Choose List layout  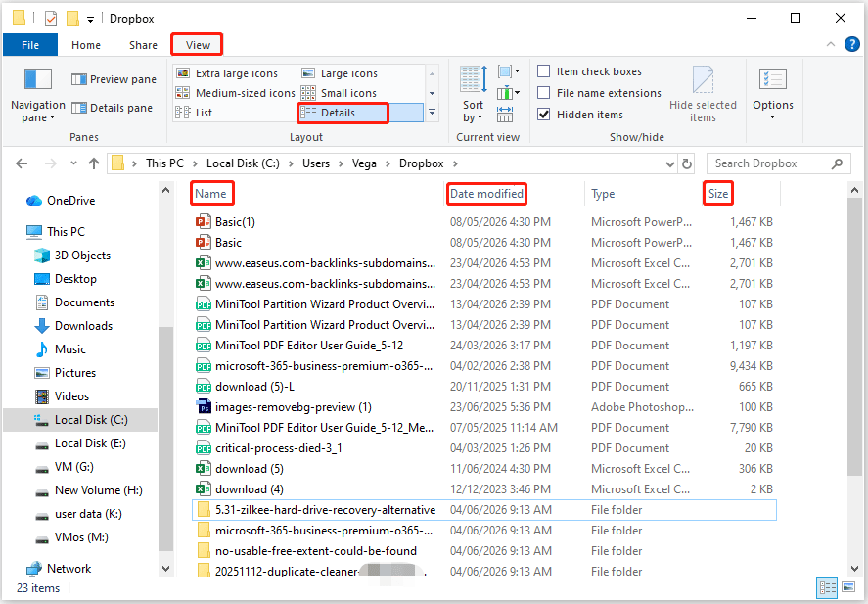point(194,113)
